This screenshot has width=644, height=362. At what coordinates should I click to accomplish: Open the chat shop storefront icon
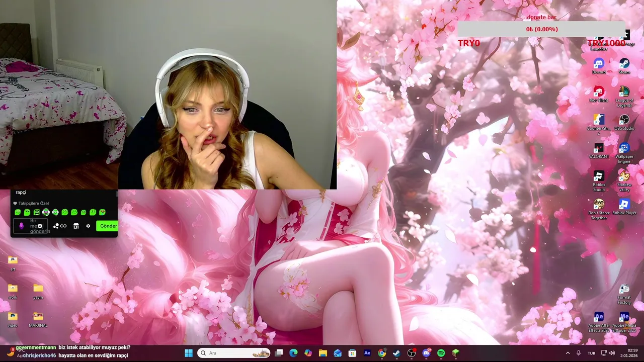(76, 226)
